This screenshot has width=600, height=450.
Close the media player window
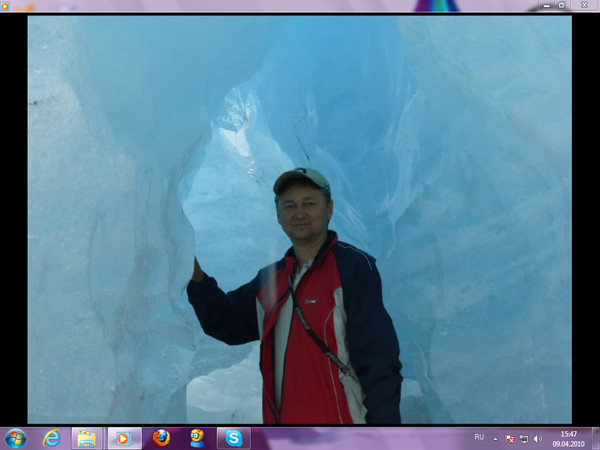pyautogui.click(x=585, y=5)
